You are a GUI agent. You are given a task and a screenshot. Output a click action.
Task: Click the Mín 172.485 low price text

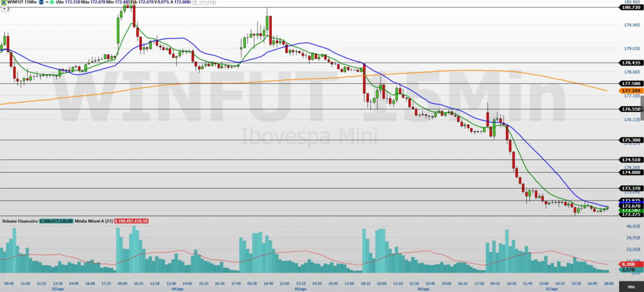point(118,2)
